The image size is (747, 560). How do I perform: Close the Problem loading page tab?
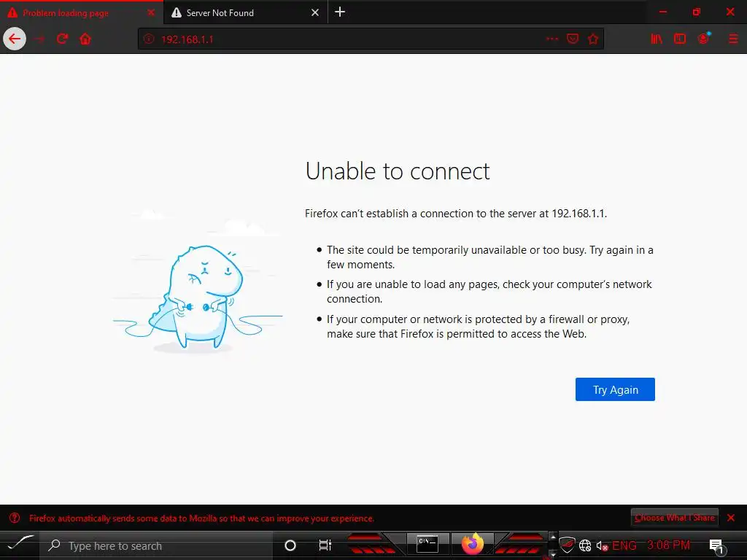(151, 13)
